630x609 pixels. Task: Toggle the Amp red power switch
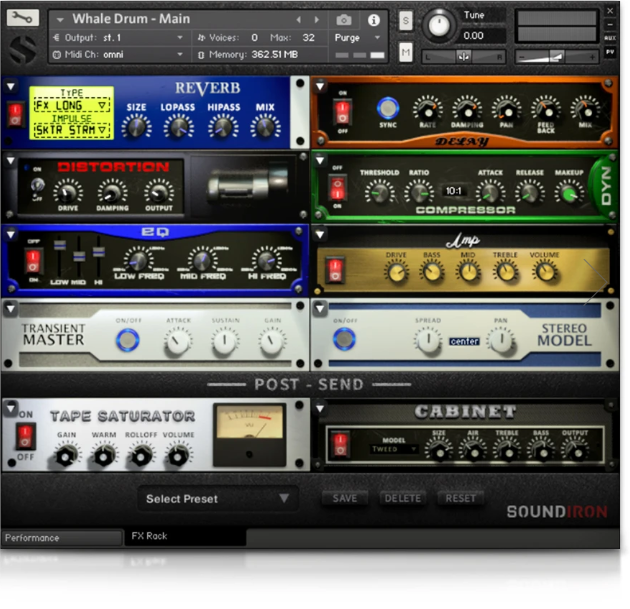pos(335,269)
